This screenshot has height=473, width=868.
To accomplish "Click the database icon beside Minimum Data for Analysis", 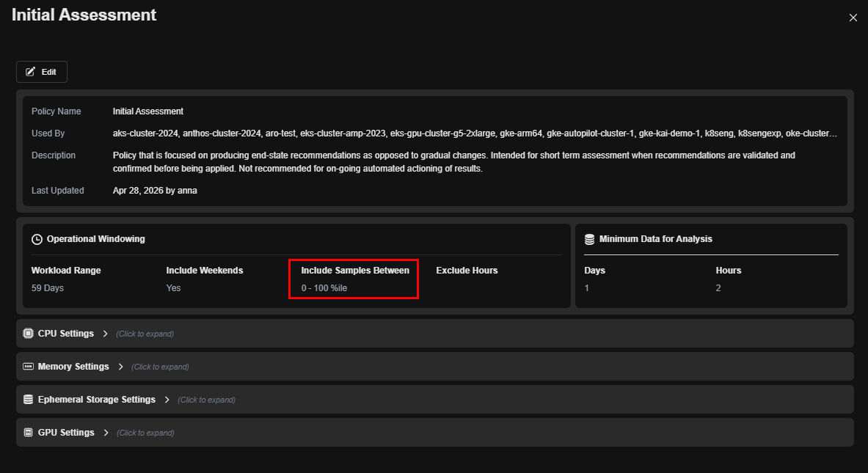I will point(590,239).
